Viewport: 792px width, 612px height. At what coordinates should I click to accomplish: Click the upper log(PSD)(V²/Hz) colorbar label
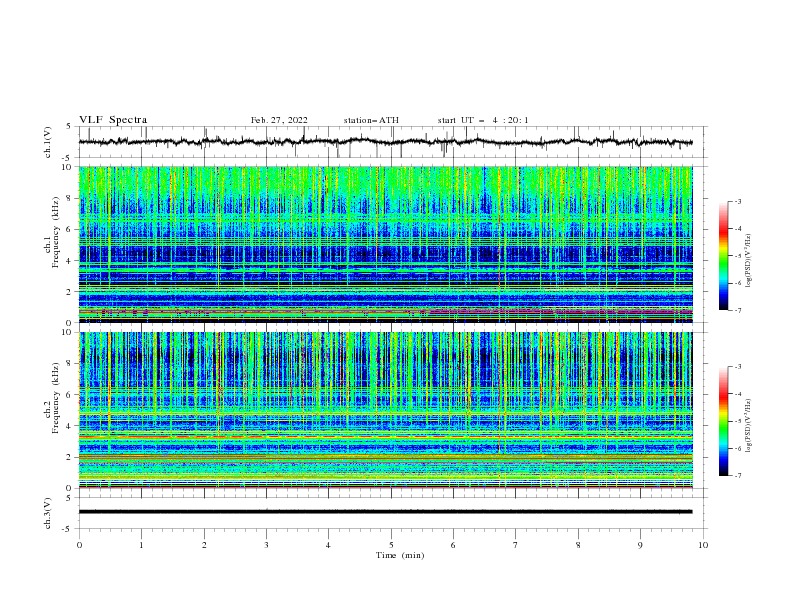pos(749,261)
